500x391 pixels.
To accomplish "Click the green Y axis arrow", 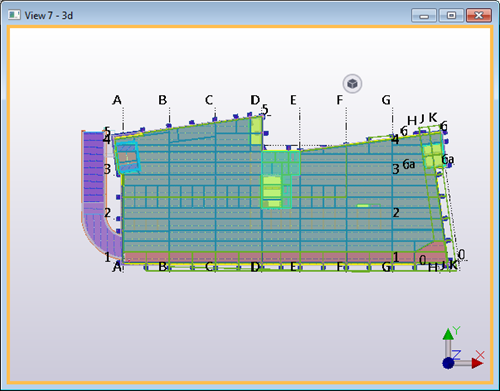I will coord(448,334).
